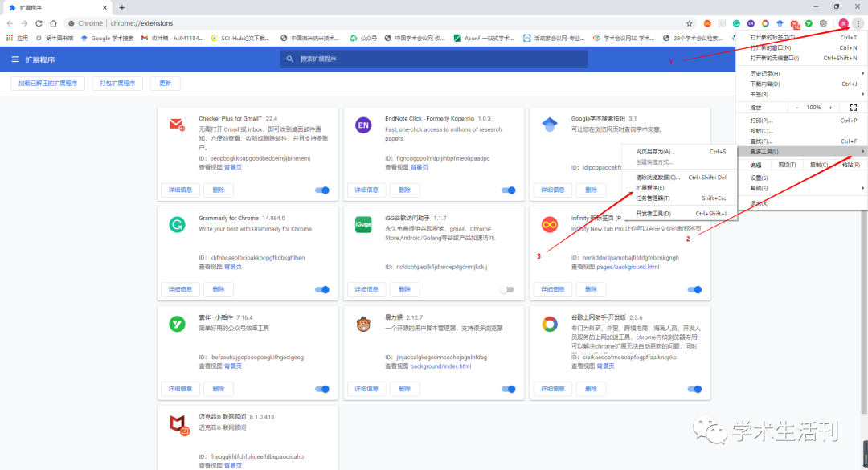The image size is (868, 470).
Task: Open a new tab with plus button
Action: (x=122, y=8)
